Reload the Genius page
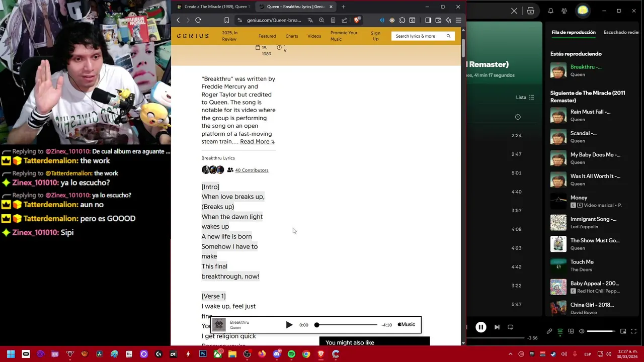Viewport: 644px width, 362px height. [x=198, y=20]
